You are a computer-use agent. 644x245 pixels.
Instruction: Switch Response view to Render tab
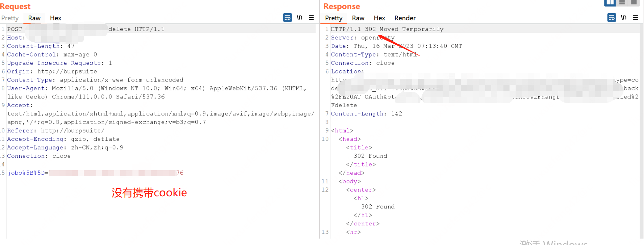click(405, 18)
